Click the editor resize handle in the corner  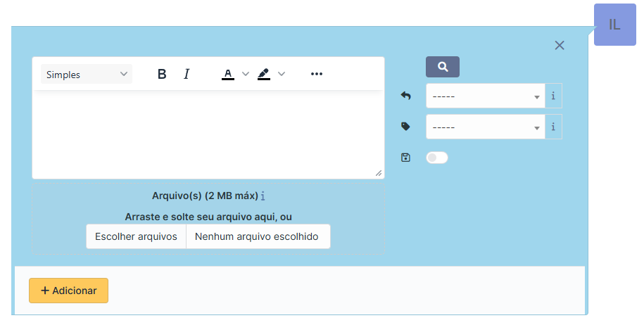pyautogui.click(x=379, y=173)
